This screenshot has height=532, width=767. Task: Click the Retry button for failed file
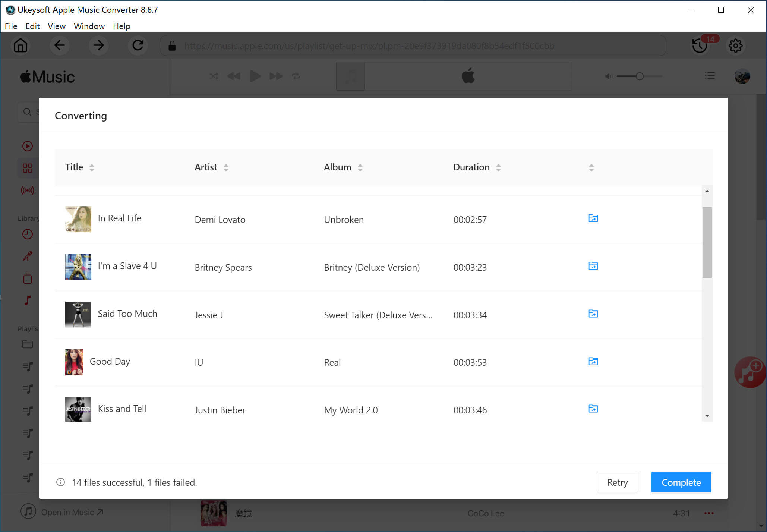(617, 482)
